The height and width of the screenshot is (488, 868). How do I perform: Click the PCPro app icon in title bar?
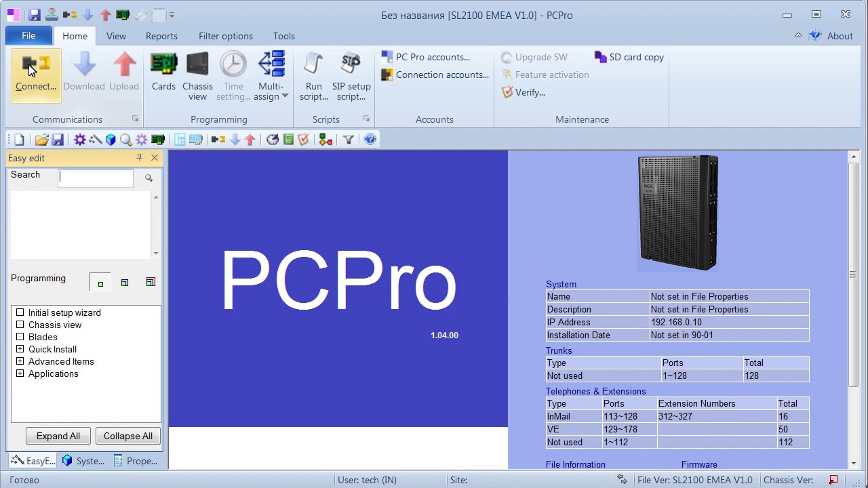(x=14, y=14)
